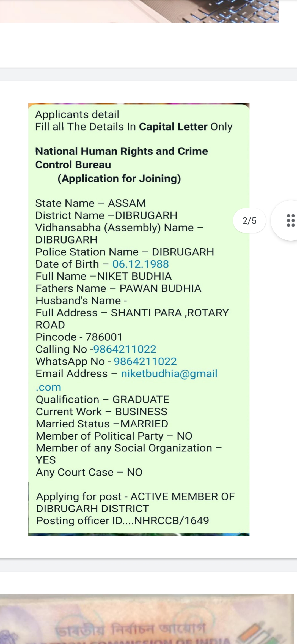Select the Pincode 786001 line

[79, 337]
